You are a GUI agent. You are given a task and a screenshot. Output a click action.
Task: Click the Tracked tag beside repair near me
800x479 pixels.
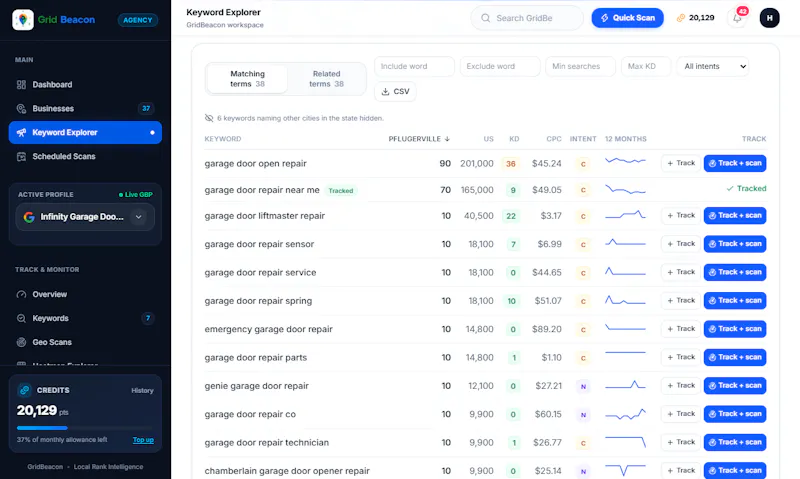(x=341, y=191)
